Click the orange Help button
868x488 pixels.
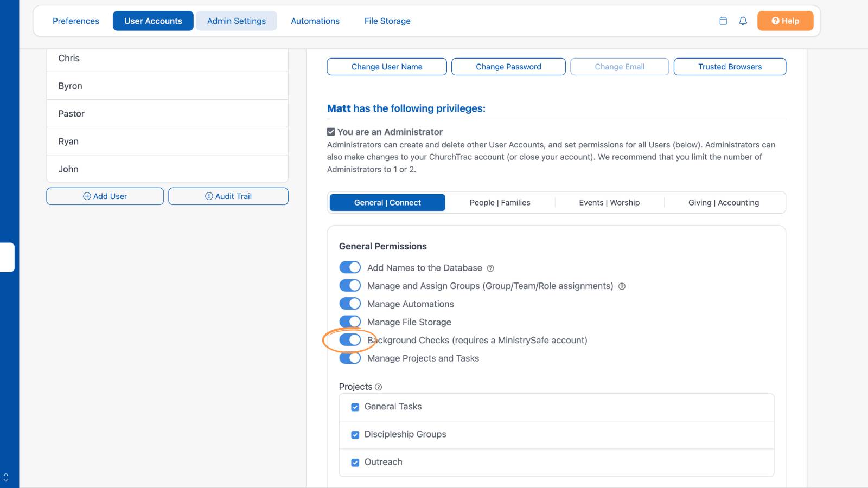click(786, 21)
